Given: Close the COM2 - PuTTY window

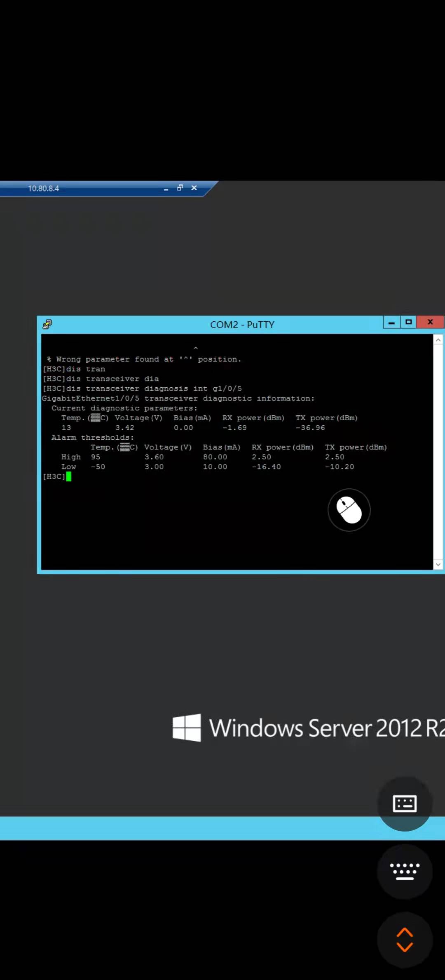Looking at the screenshot, I should click(x=430, y=322).
